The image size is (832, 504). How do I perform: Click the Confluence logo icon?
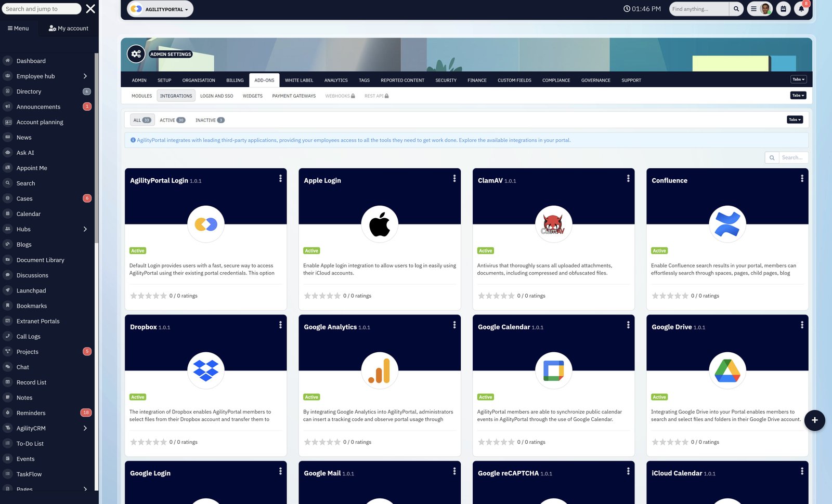(727, 224)
